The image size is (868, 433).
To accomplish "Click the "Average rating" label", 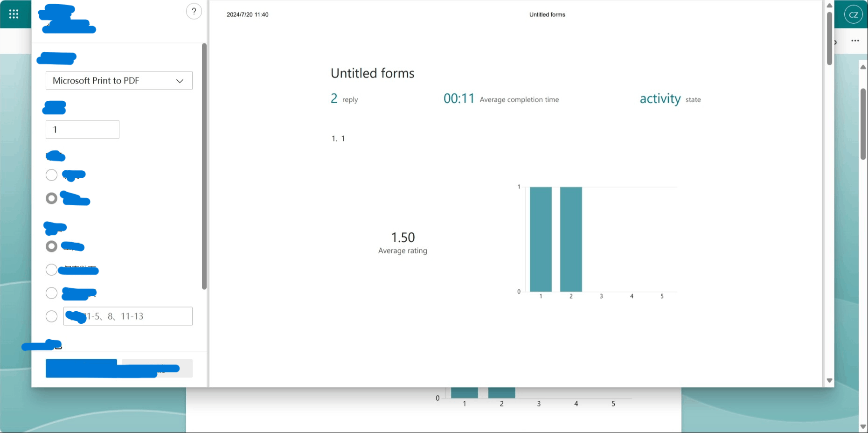I will pos(403,251).
